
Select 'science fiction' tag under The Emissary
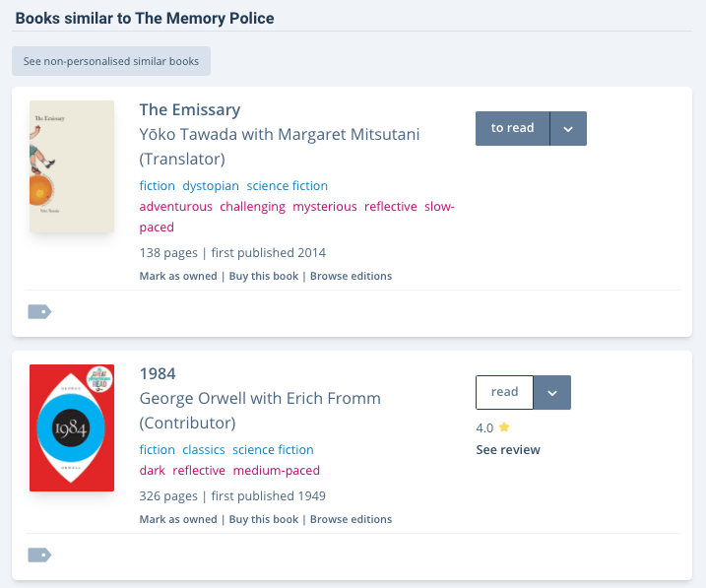pos(287,186)
